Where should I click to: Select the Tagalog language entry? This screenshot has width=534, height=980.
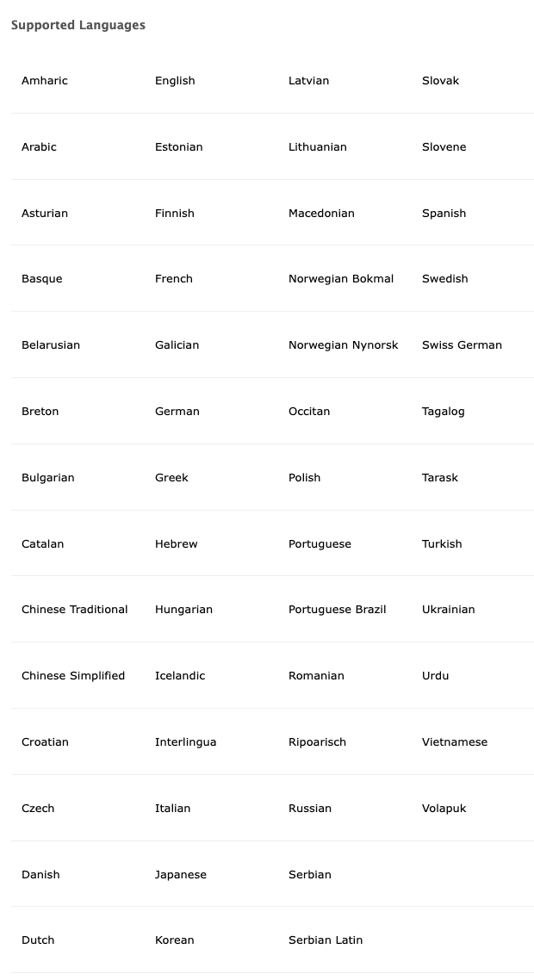pyautogui.click(x=444, y=412)
